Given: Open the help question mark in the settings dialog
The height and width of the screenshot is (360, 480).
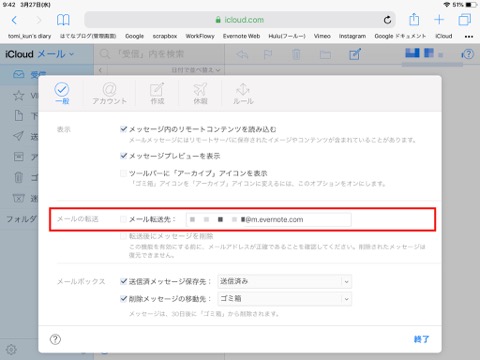Looking at the screenshot, I should pos(55,339).
